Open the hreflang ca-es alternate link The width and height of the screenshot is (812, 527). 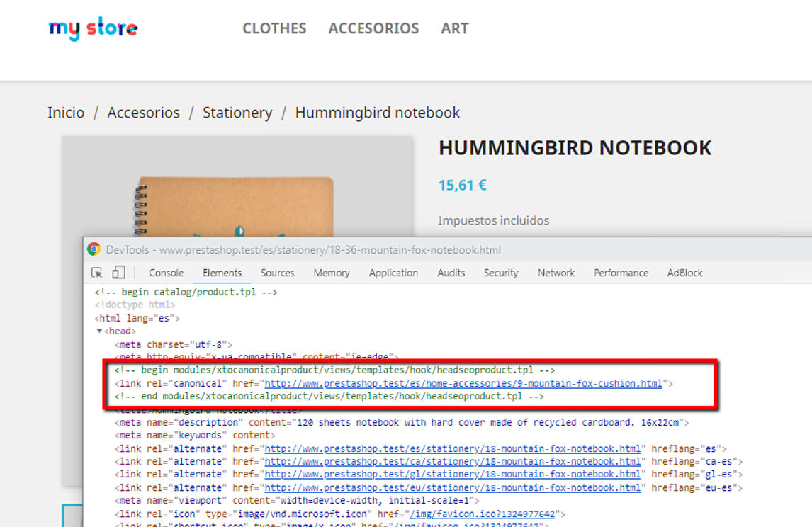point(452,461)
